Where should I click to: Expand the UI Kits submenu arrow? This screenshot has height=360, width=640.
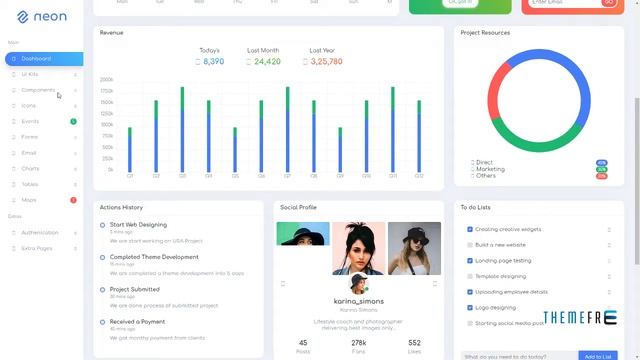[x=75, y=75]
